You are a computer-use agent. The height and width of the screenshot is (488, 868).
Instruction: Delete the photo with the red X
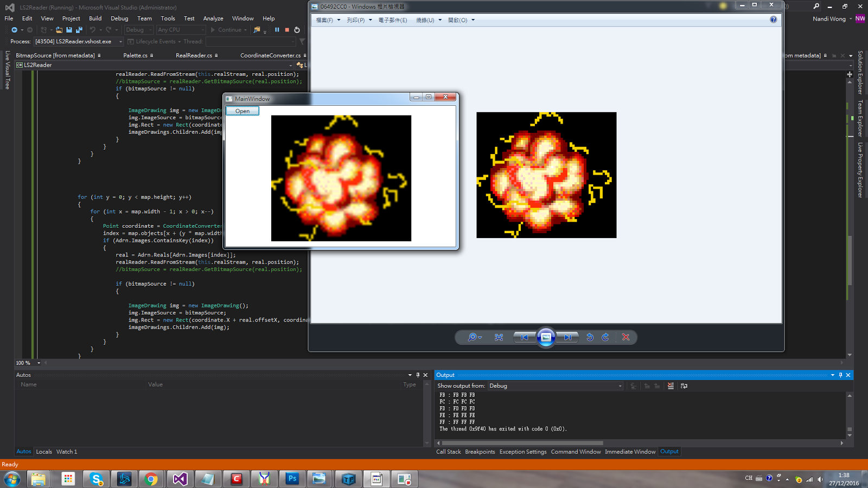(626, 337)
